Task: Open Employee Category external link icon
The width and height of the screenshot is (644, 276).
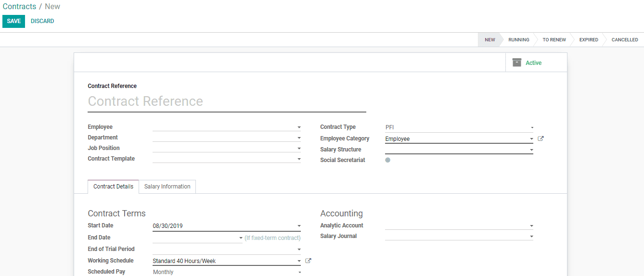Action: coord(541,138)
